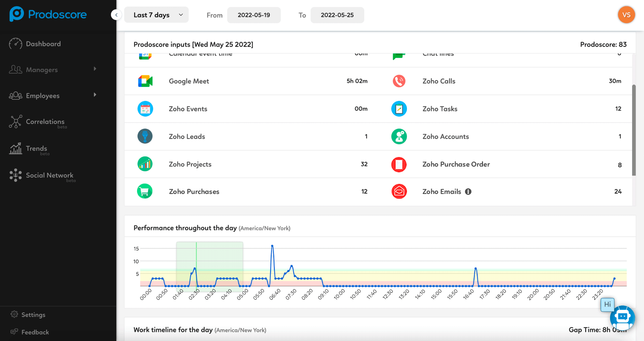Click the Correlations network icon
This screenshot has height=341, width=644.
tap(15, 122)
